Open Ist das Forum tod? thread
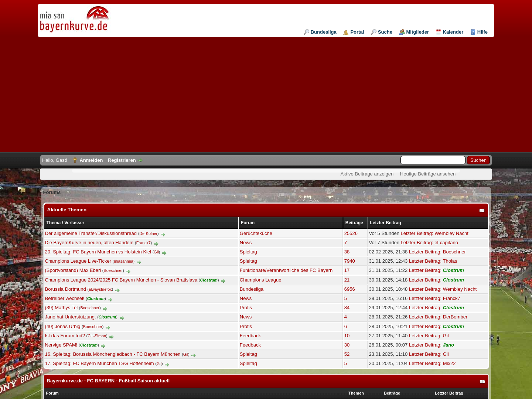This screenshot has width=532, height=399. tap(65, 336)
